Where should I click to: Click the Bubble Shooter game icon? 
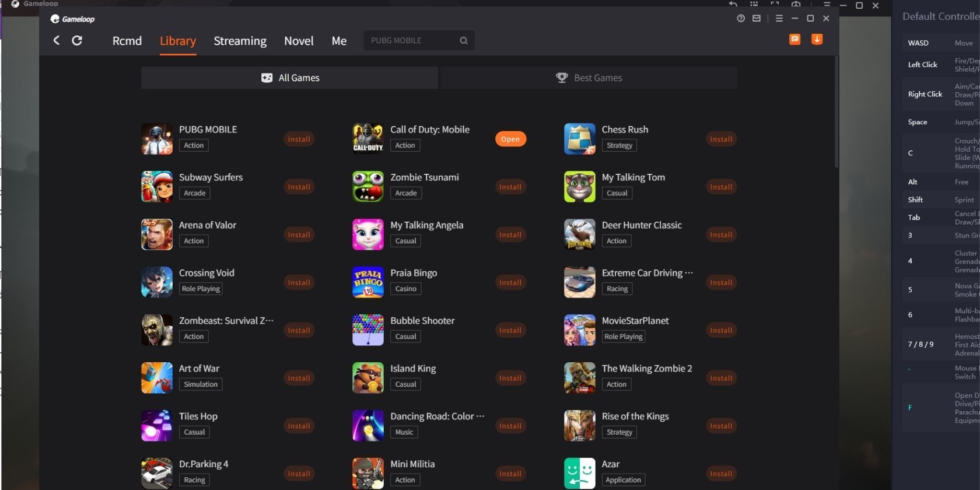(x=368, y=330)
